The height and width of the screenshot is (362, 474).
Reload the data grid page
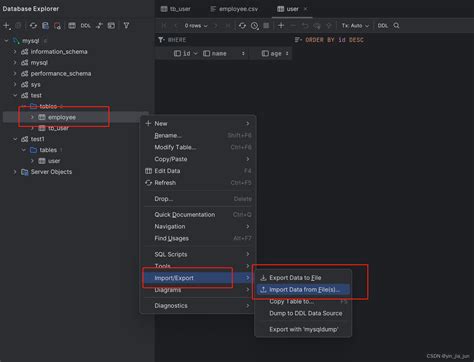(242, 26)
